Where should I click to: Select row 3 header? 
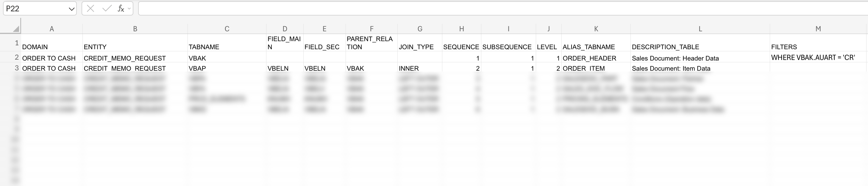pyautogui.click(x=16, y=68)
